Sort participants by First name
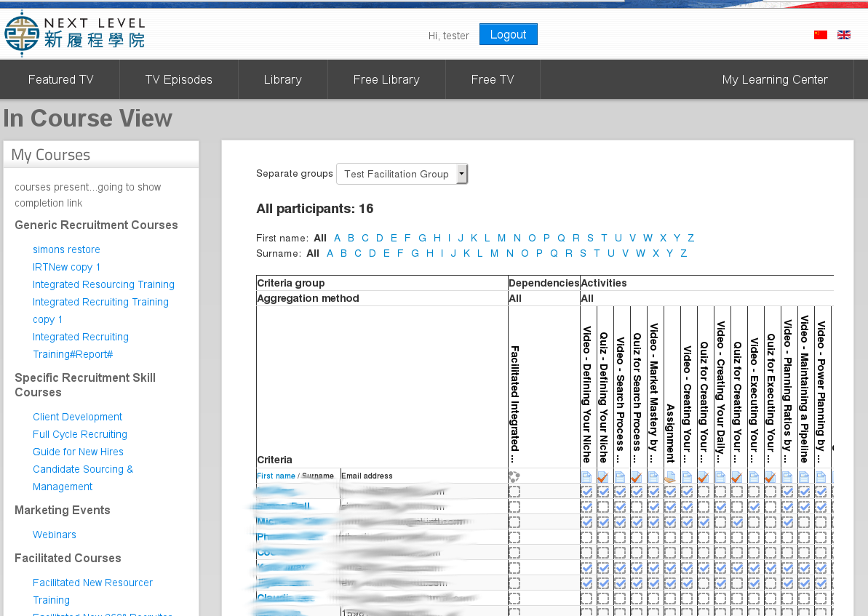The width and height of the screenshot is (868, 616). tap(276, 476)
